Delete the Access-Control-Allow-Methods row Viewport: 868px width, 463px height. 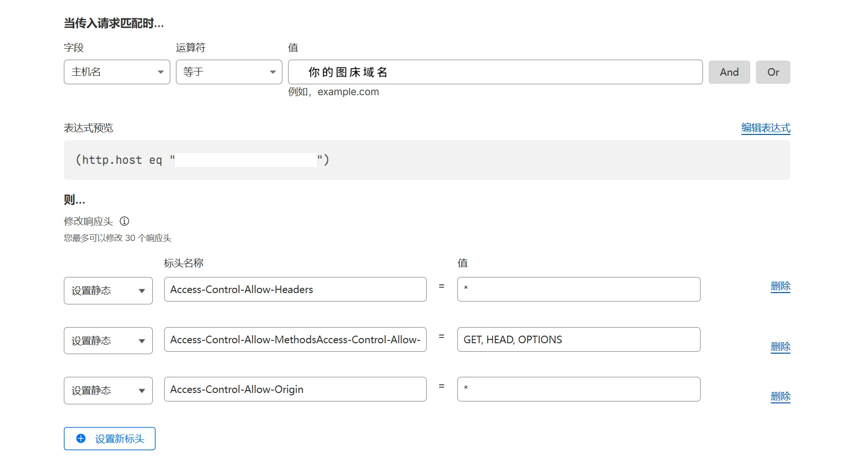coord(780,347)
